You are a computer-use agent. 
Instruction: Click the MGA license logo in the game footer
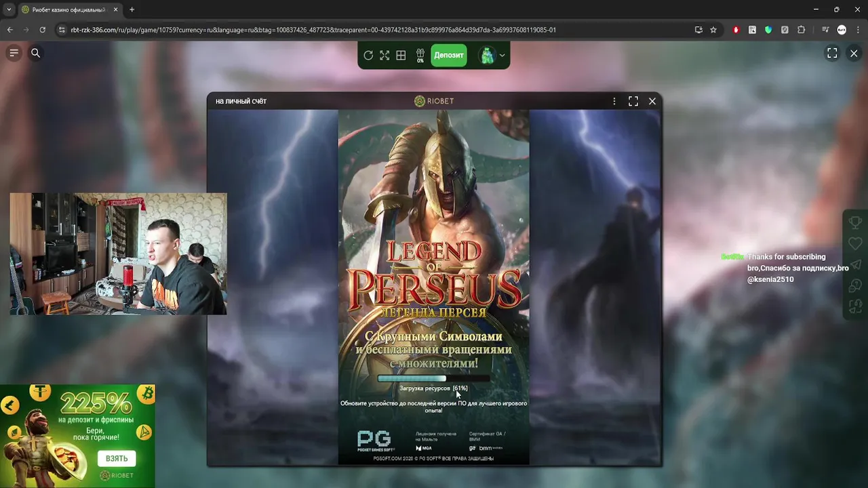click(424, 448)
